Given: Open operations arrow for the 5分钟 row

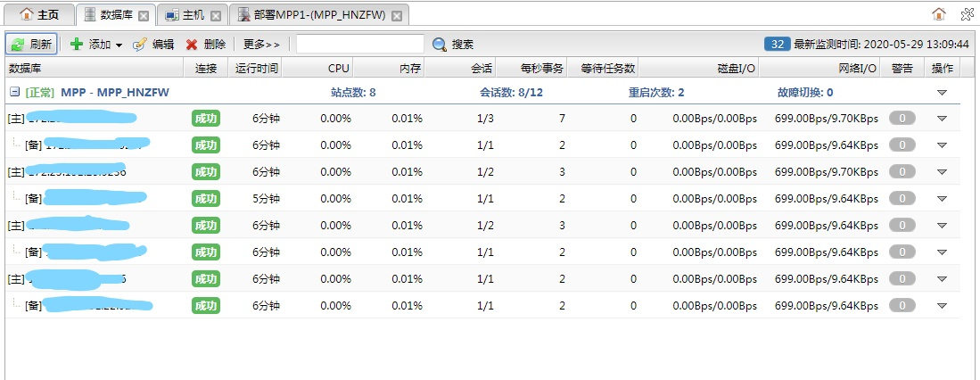Looking at the screenshot, I should pyautogui.click(x=942, y=199).
